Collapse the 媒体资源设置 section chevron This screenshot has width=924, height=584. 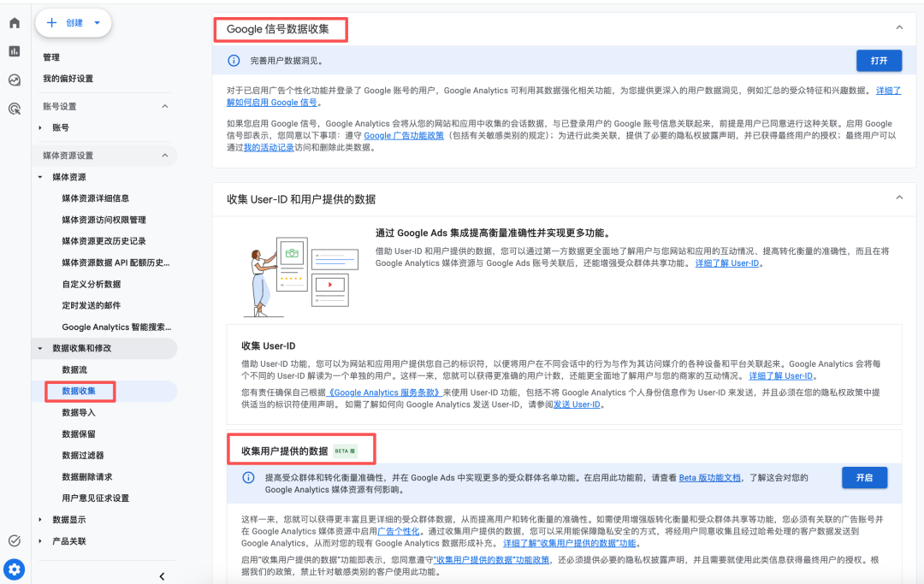165,156
